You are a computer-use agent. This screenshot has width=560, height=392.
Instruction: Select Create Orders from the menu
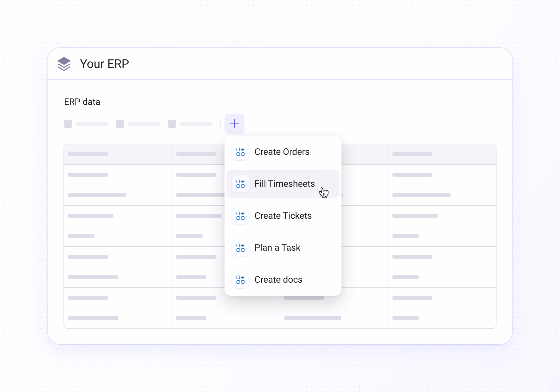coord(282,152)
